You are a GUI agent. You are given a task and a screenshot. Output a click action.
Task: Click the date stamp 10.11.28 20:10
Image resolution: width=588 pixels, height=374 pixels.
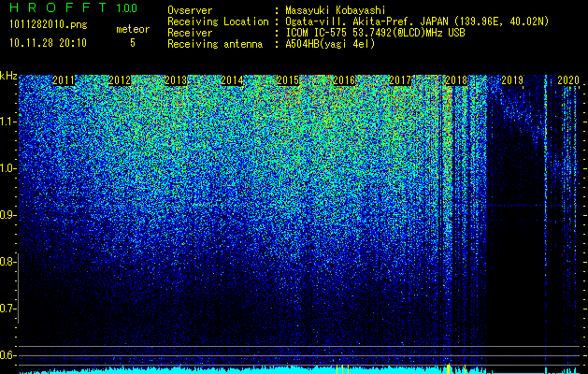click(x=48, y=43)
